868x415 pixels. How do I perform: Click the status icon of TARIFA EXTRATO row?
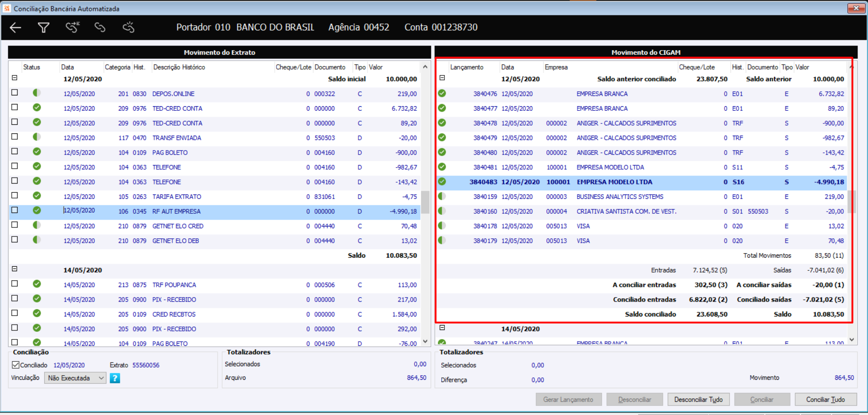pyautogui.click(x=37, y=195)
